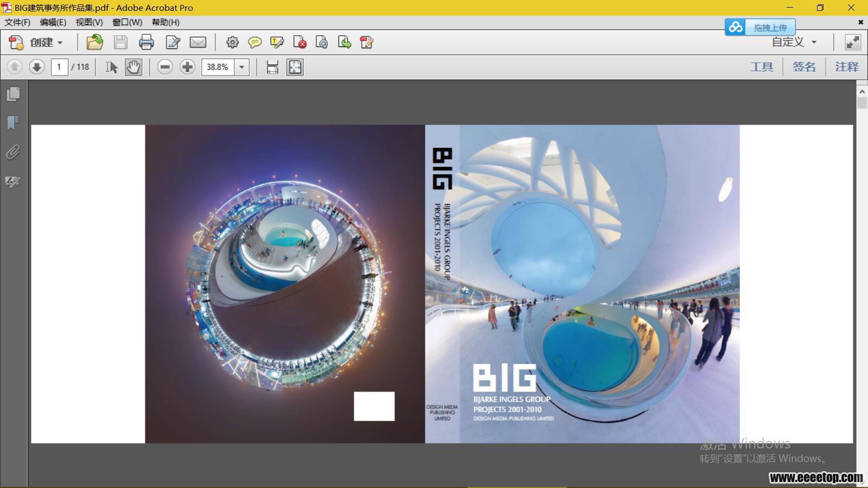
Task: Expand the 自定义 dropdown
Action: pyautogui.click(x=794, y=42)
